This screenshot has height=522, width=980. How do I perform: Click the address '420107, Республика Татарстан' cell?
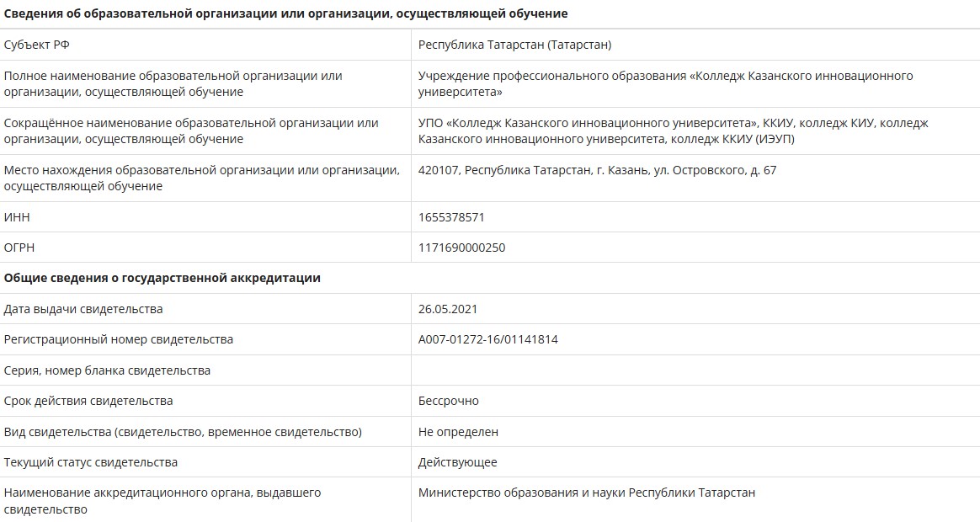(x=597, y=170)
